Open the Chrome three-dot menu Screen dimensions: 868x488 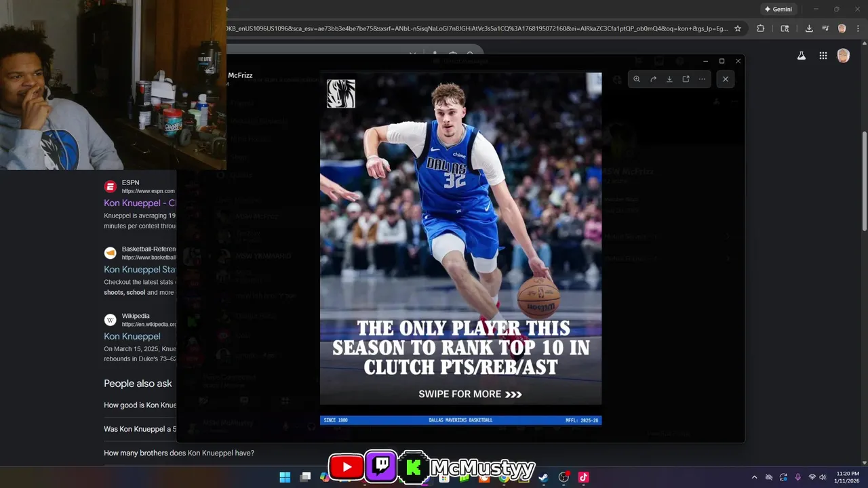click(x=858, y=28)
